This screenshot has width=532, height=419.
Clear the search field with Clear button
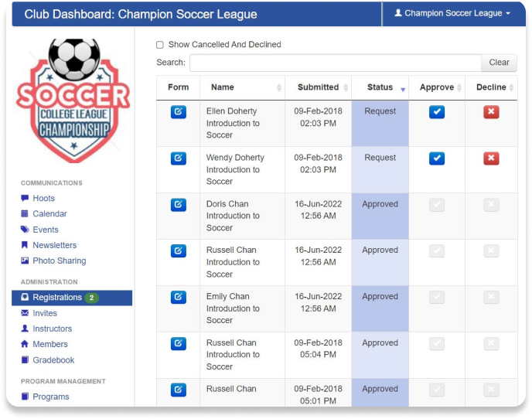pyautogui.click(x=499, y=63)
